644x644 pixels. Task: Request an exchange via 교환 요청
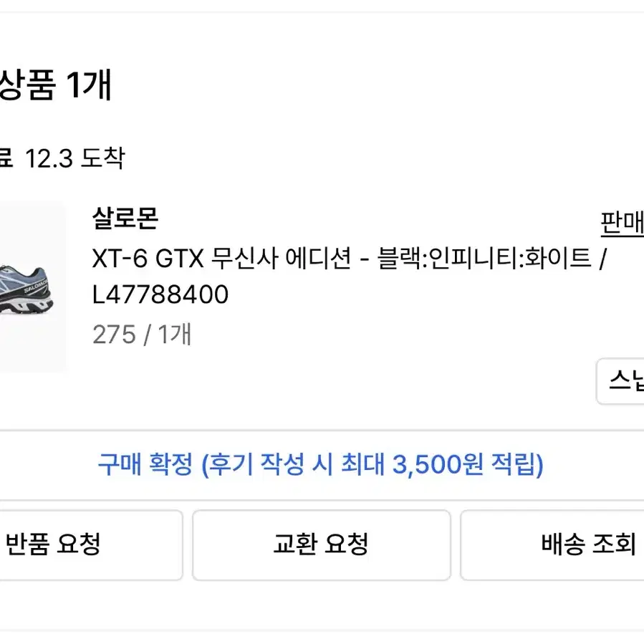pos(321,545)
